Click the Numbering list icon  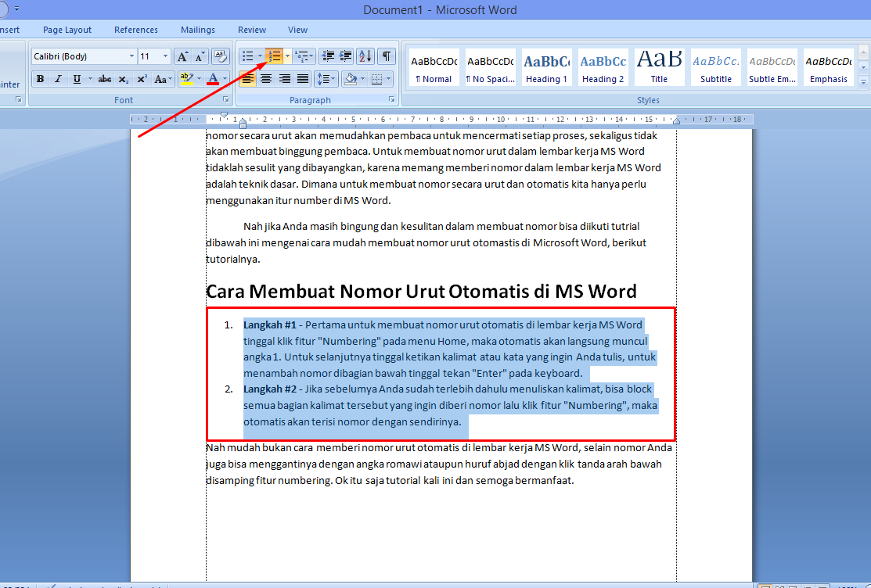(x=274, y=56)
